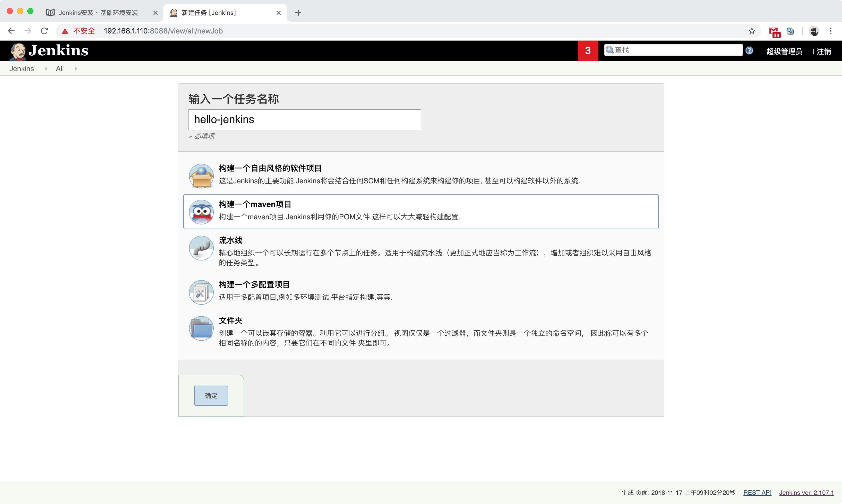Click the 注销 logout link

(824, 52)
